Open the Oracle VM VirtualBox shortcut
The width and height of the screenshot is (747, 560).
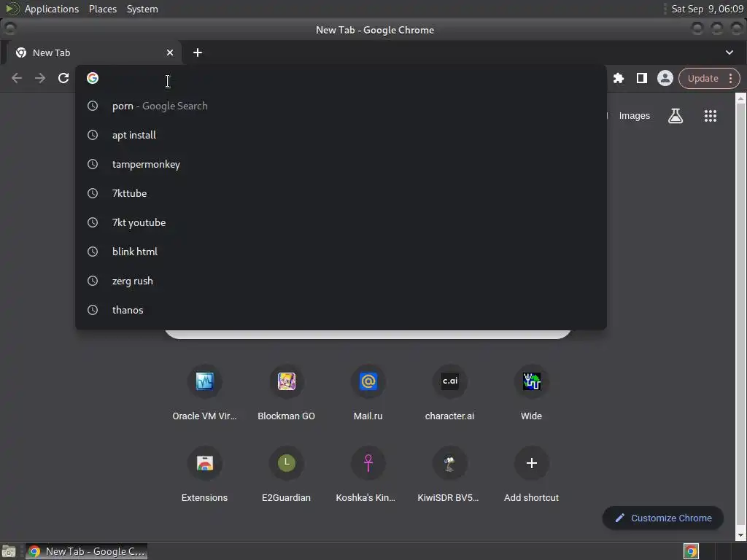point(204,393)
